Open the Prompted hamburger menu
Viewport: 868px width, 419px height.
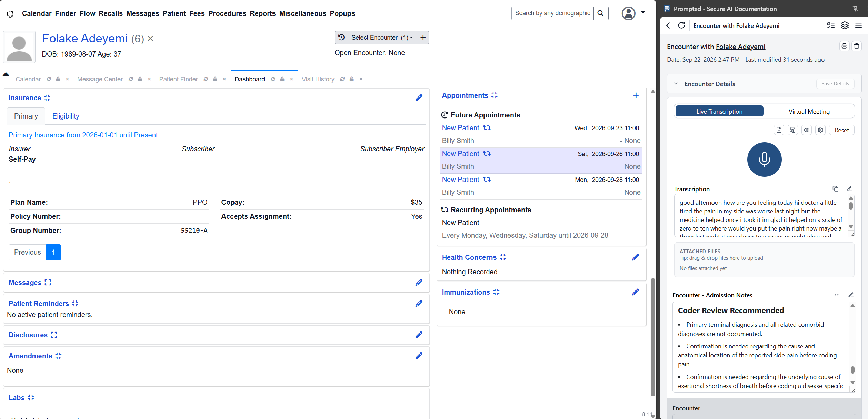point(858,25)
